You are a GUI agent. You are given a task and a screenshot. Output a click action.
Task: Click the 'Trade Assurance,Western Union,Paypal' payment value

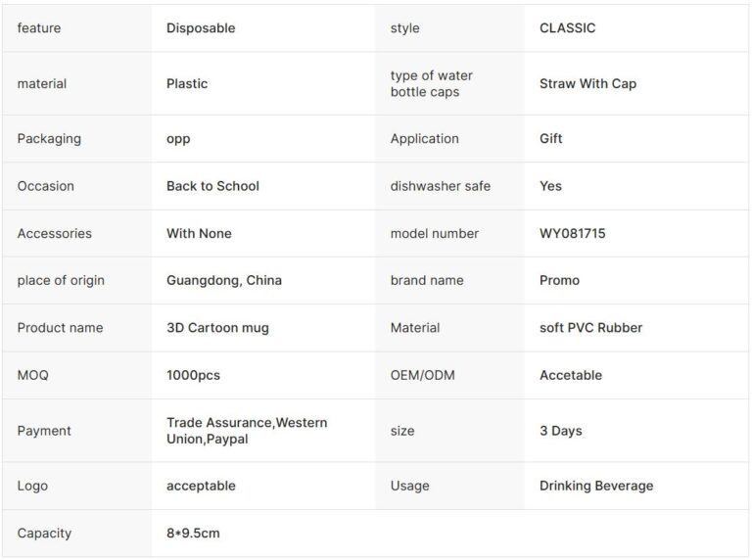(x=247, y=431)
